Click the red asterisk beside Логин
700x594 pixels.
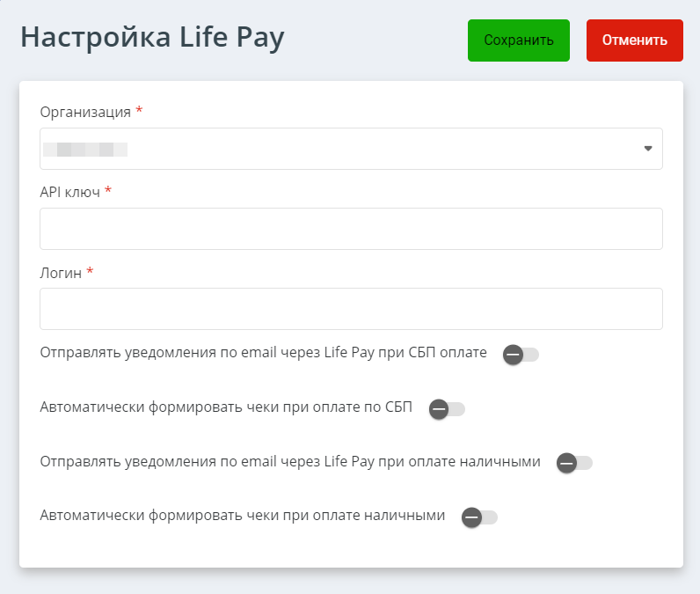tap(90, 271)
